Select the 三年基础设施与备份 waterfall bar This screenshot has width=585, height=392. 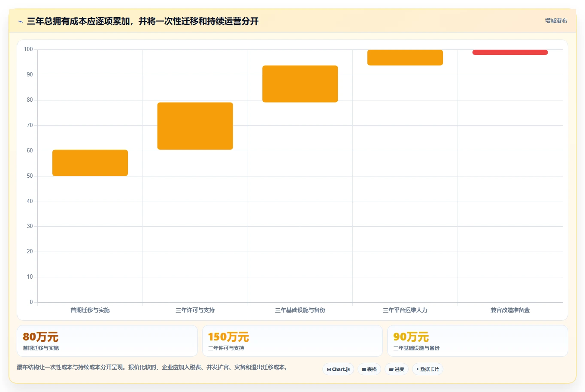point(300,84)
